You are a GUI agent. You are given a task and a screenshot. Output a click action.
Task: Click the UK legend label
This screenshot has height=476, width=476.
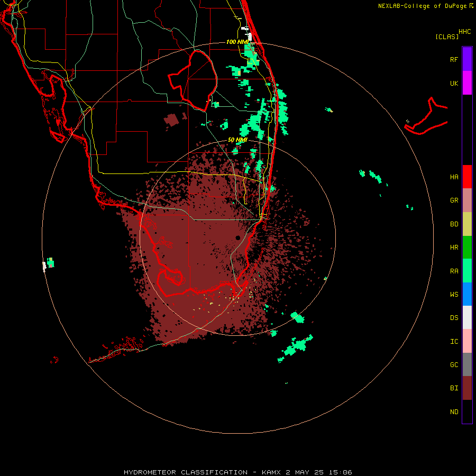click(x=454, y=83)
